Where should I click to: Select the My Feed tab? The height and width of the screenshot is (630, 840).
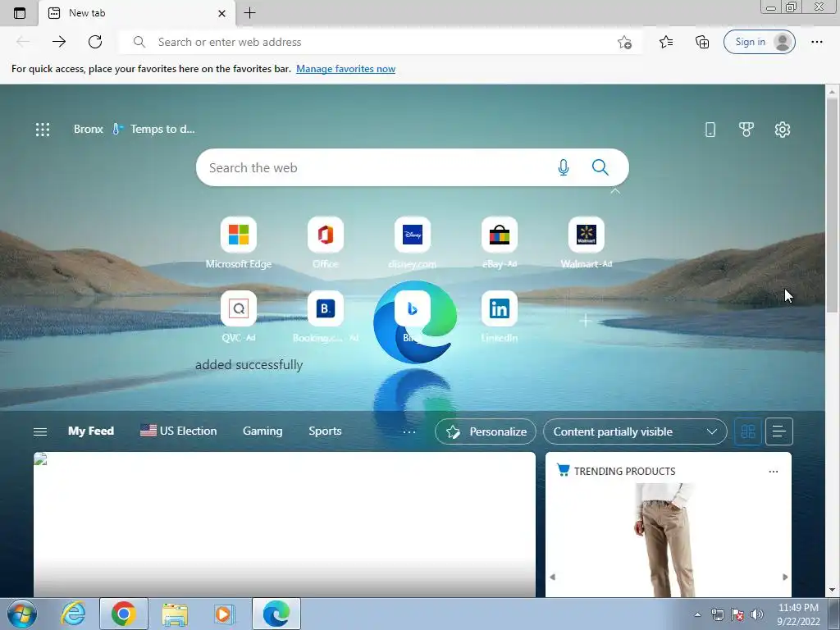pyautogui.click(x=90, y=431)
